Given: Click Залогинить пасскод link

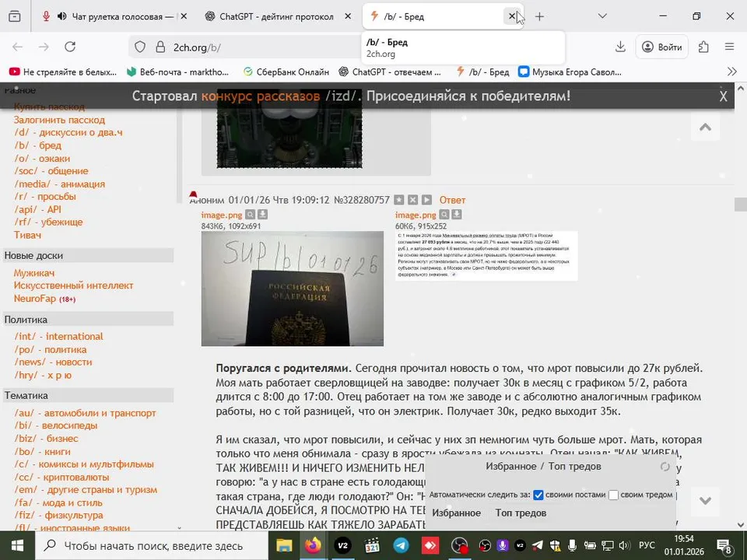Looking at the screenshot, I should [x=59, y=120].
